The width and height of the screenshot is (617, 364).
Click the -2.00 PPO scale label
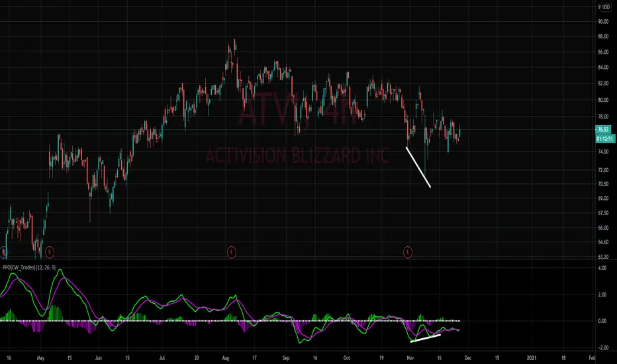[x=602, y=348]
